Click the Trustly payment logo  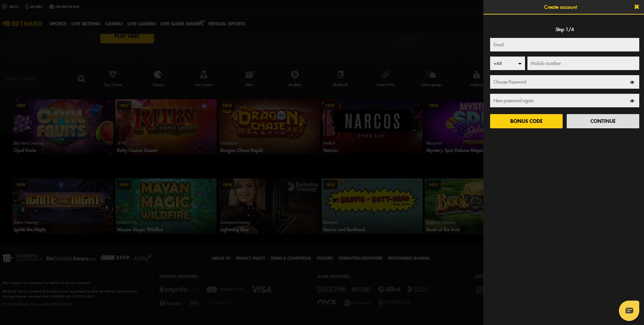tap(171, 303)
